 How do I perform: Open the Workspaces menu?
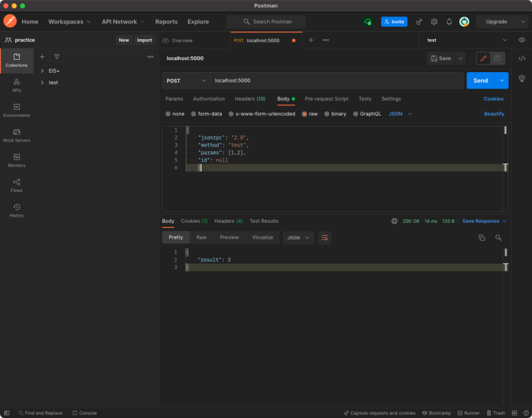70,22
